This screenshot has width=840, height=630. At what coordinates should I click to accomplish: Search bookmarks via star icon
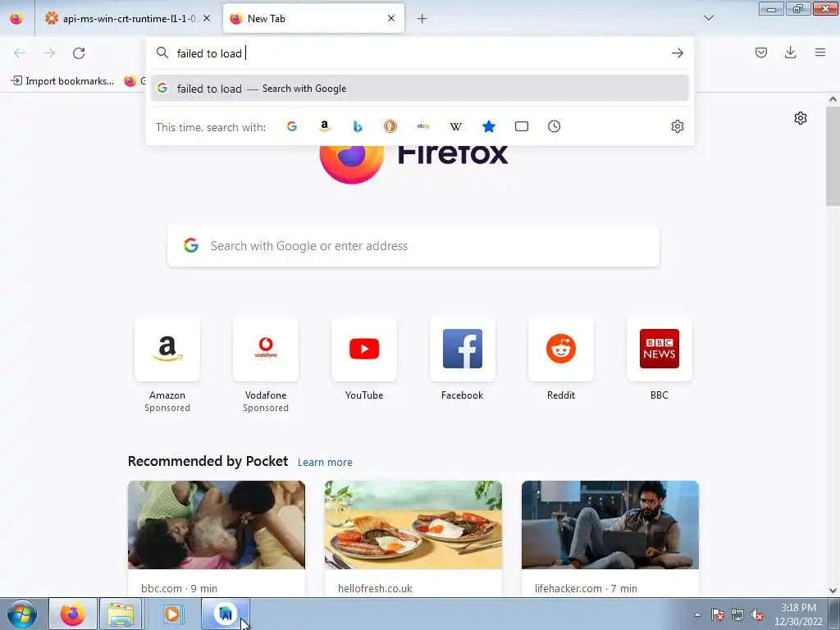489,126
